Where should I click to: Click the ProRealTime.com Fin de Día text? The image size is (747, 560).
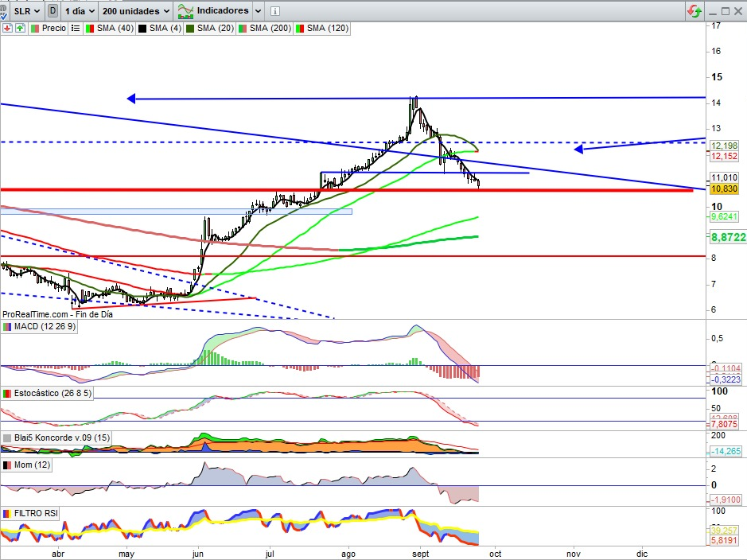[x=57, y=314]
